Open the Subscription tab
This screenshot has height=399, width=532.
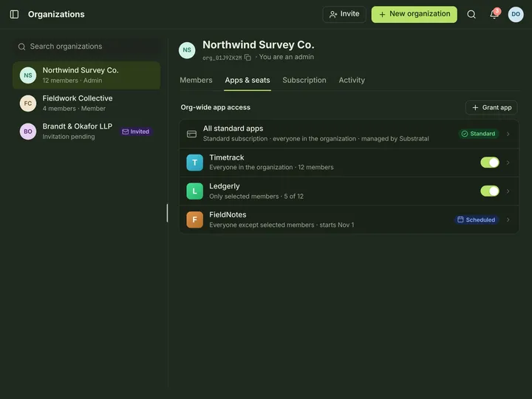click(x=304, y=80)
